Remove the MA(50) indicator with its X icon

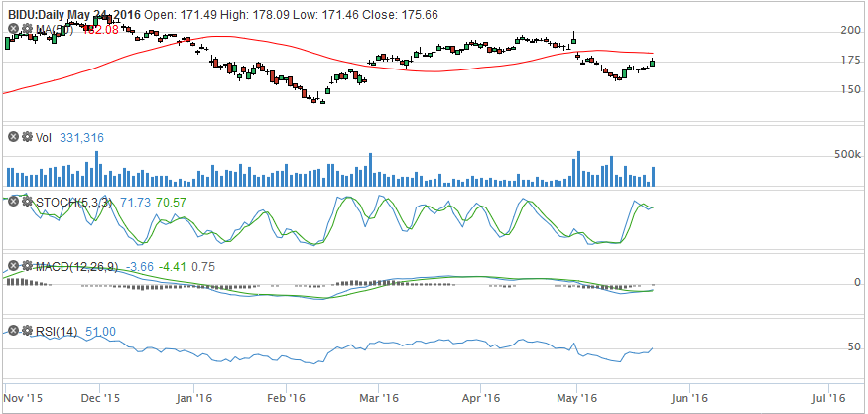click(x=14, y=28)
